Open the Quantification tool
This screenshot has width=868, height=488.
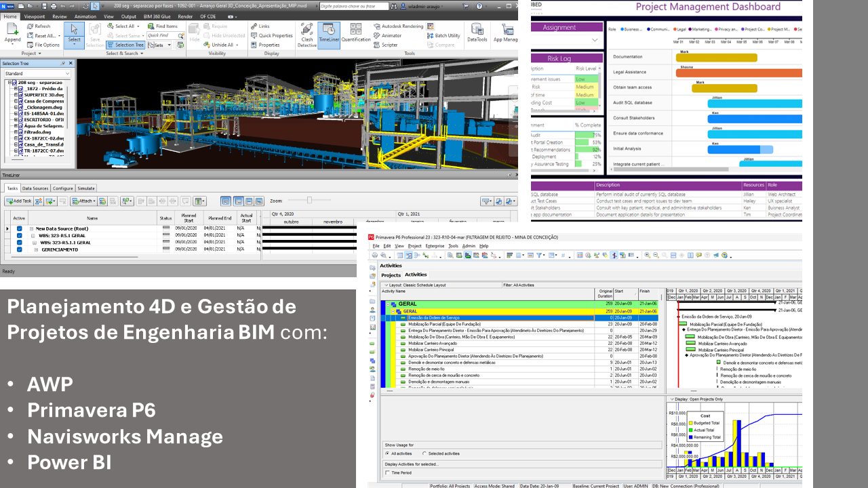[355, 33]
